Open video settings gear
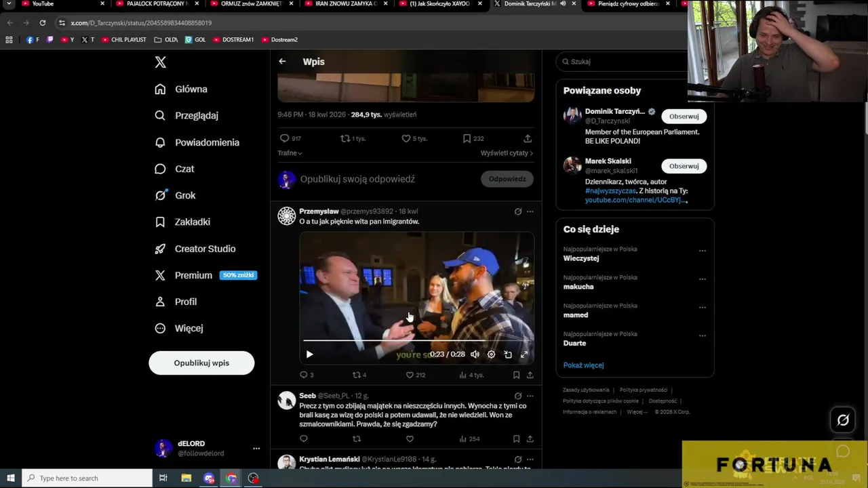Screen dimensions: 868x488 point(491,354)
